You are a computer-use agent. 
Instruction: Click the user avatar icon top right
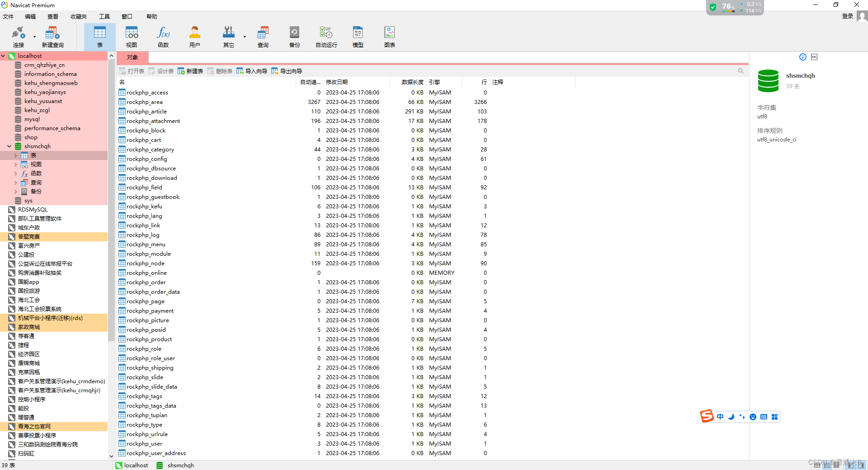862,16
